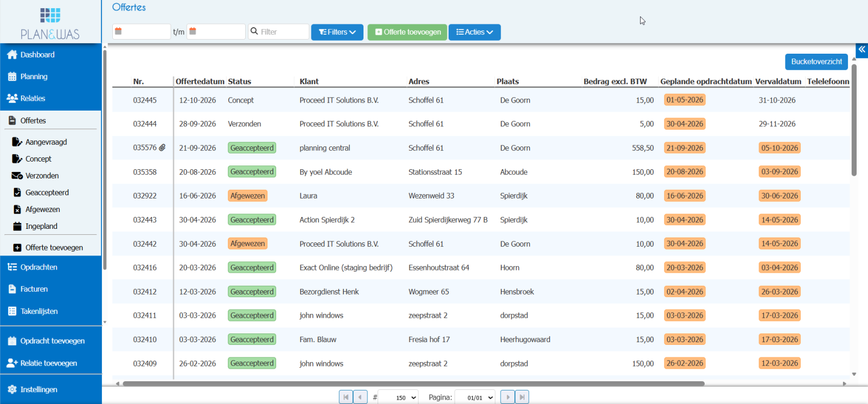
Task: Click the Planning calendar icon
Action: tap(12, 76)
